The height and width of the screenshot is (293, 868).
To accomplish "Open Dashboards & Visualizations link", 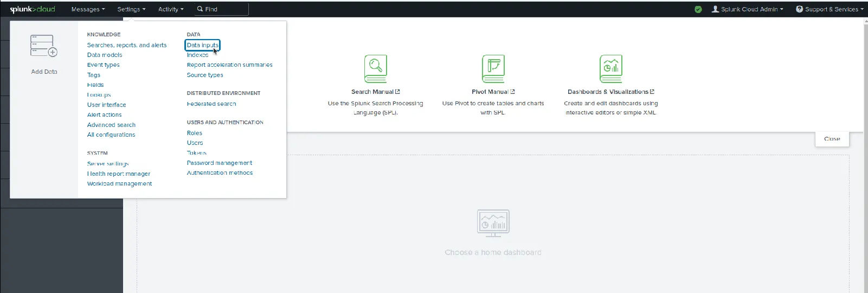I will pyautogui.click(x=611, y=92).
